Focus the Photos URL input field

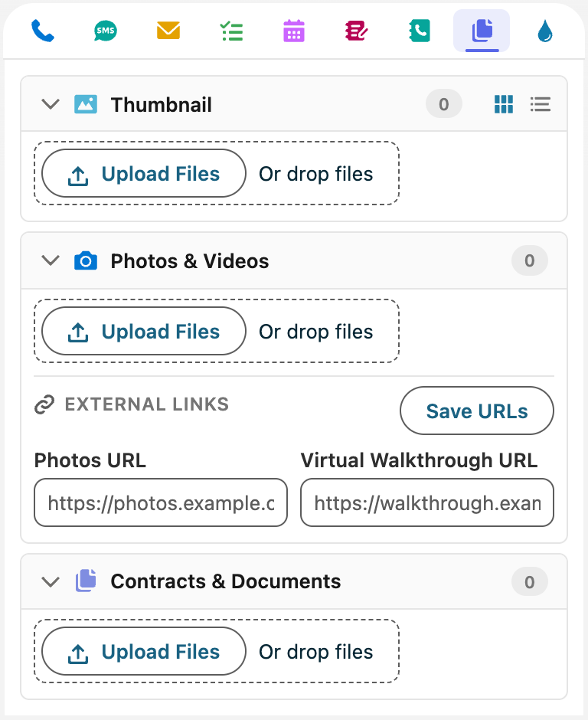[161, 502]
